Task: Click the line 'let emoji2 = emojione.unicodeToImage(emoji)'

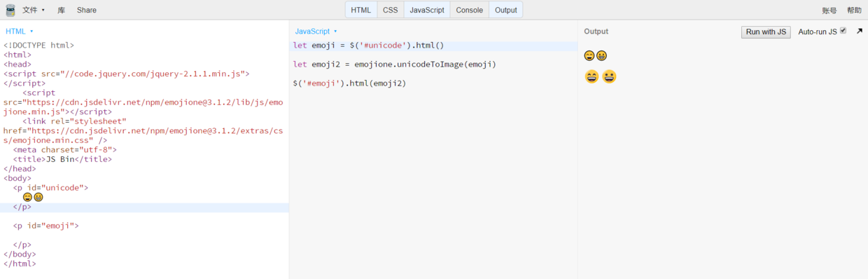Action: 394,64
